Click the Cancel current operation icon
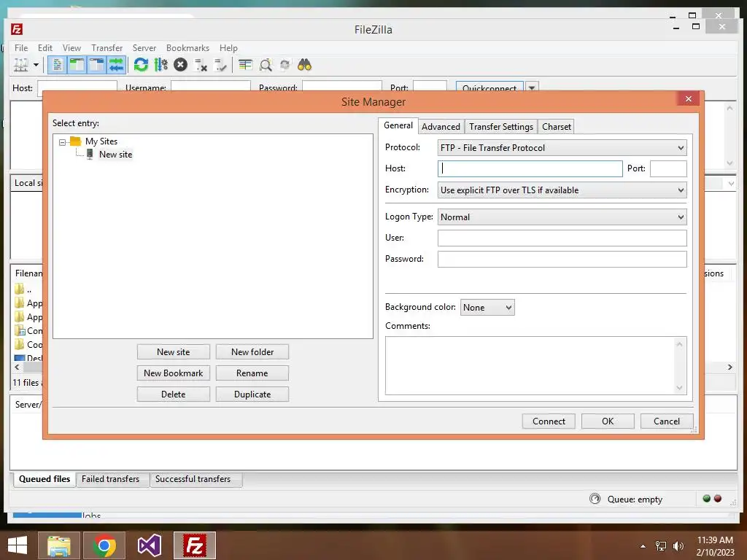This screenshot has width=747, height=560. 181,65
